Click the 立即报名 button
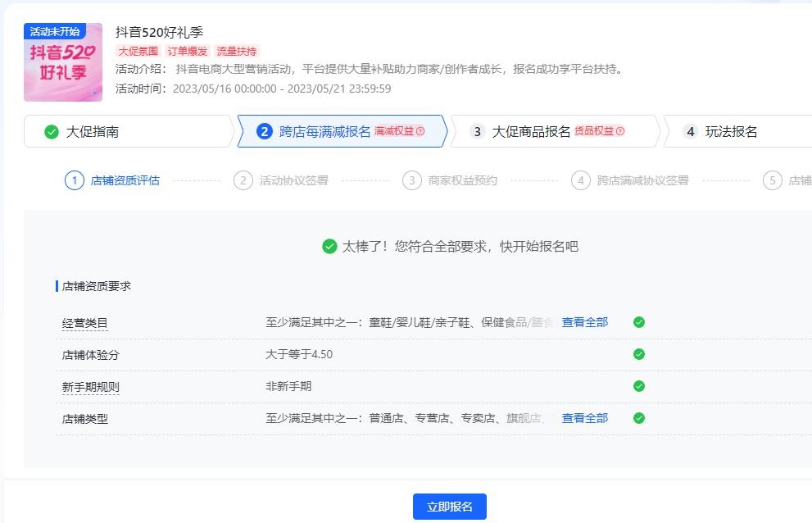The width and height of the screenshot is (812, 523). [450, 507]
